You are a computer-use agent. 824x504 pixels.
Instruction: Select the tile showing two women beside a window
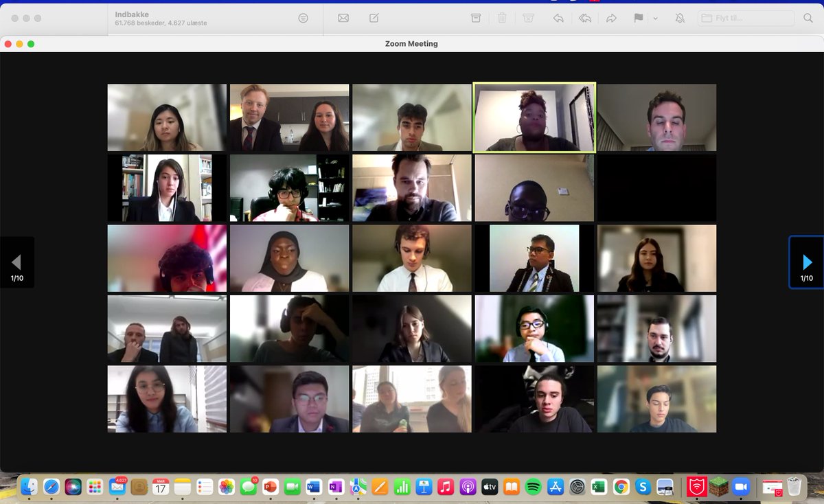(412, 399)
